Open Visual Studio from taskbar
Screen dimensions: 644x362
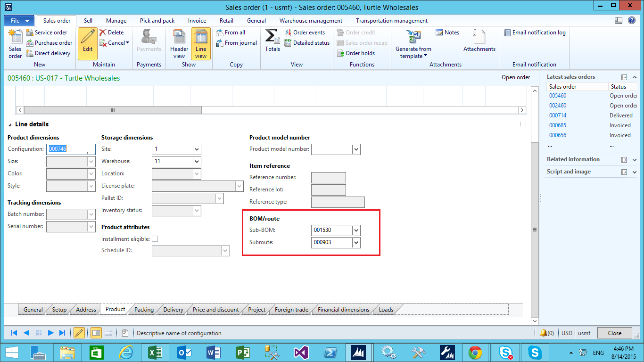[300, 352]
